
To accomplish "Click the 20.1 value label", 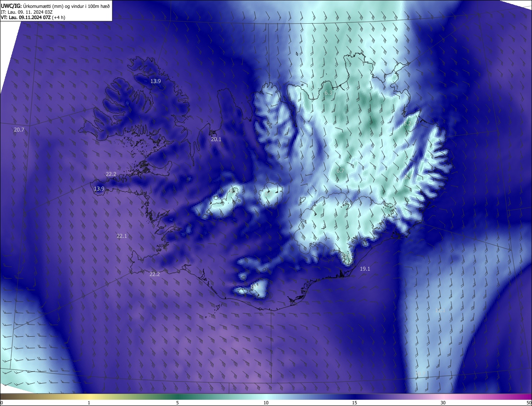I will pos(216,139).
